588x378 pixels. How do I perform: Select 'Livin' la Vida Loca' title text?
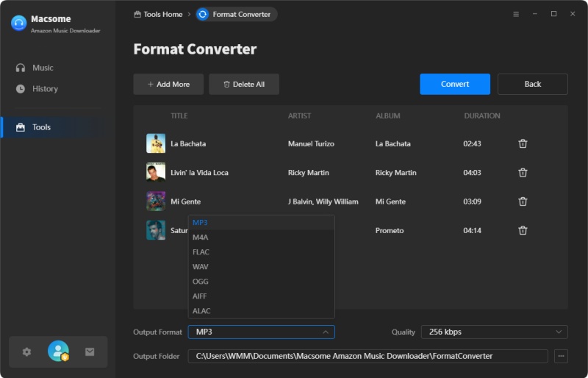(199, 173)
